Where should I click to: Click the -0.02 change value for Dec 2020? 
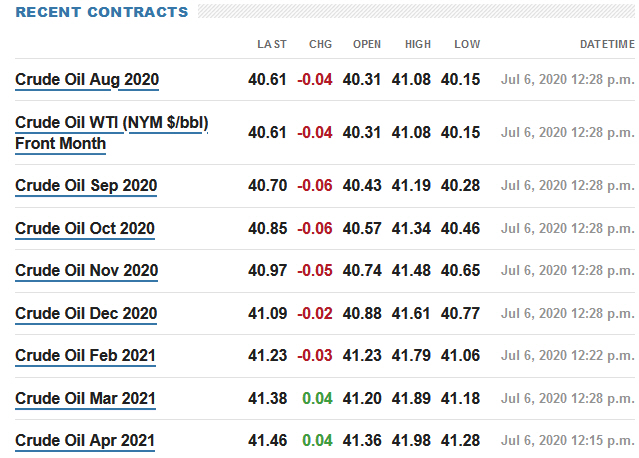(315, 314)
